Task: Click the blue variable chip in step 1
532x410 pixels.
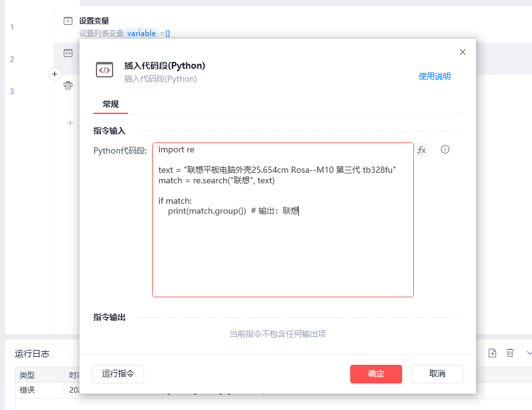Action: [x=142, y=33]
